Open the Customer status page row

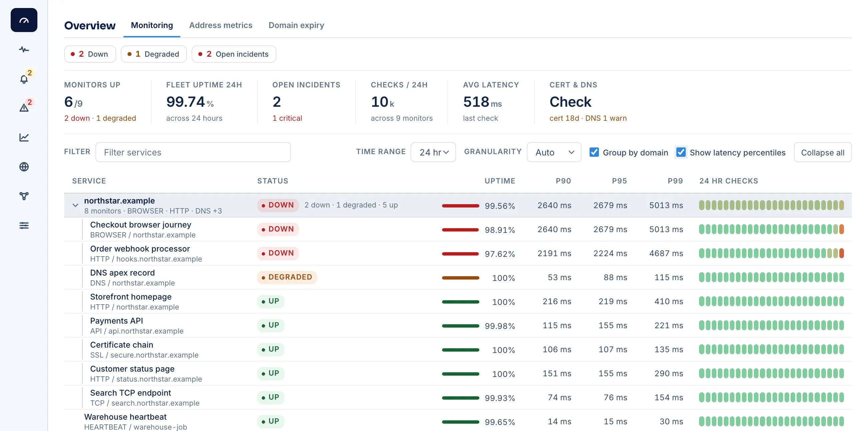[x=458, y=373]
